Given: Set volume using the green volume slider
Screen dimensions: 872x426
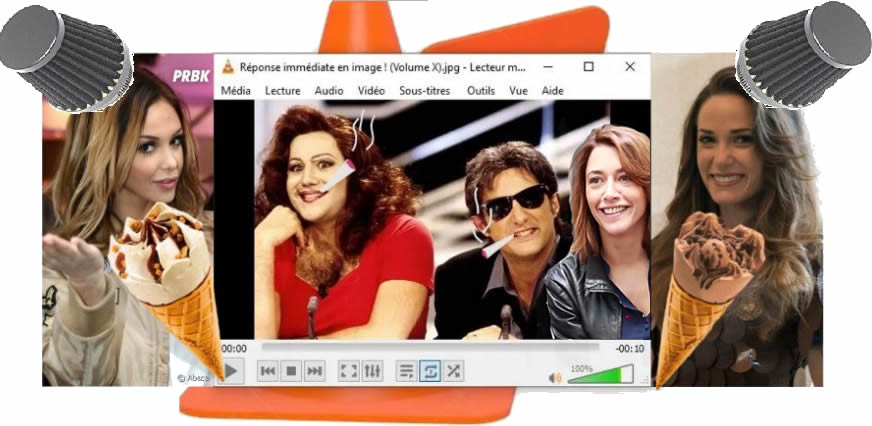Looking at the screenshot, I should click(599, 376).
